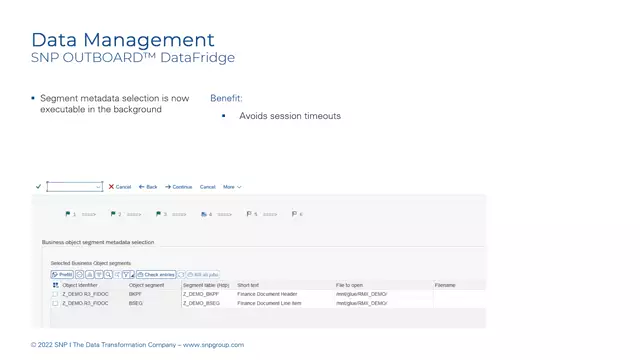Click the sort ascending icon
This screenshot has width=640, height=360.
coord(89,275)
